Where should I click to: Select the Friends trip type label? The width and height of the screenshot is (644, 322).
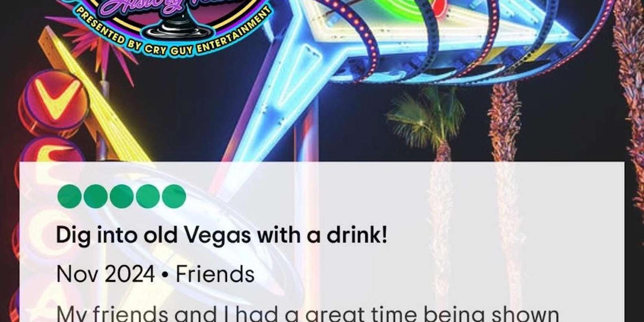(x=215, y=274)
